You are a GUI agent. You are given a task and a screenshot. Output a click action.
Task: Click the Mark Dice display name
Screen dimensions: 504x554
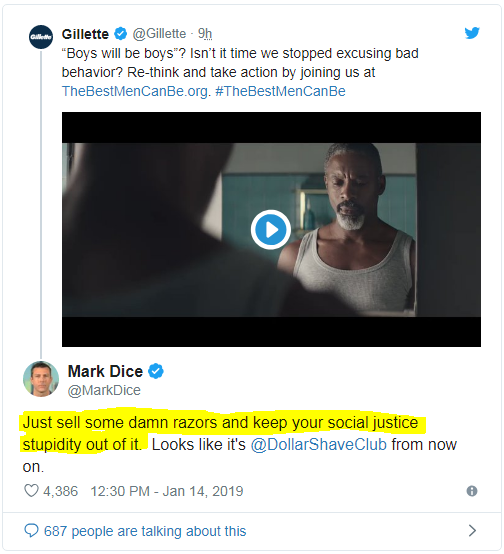(105, 371)
